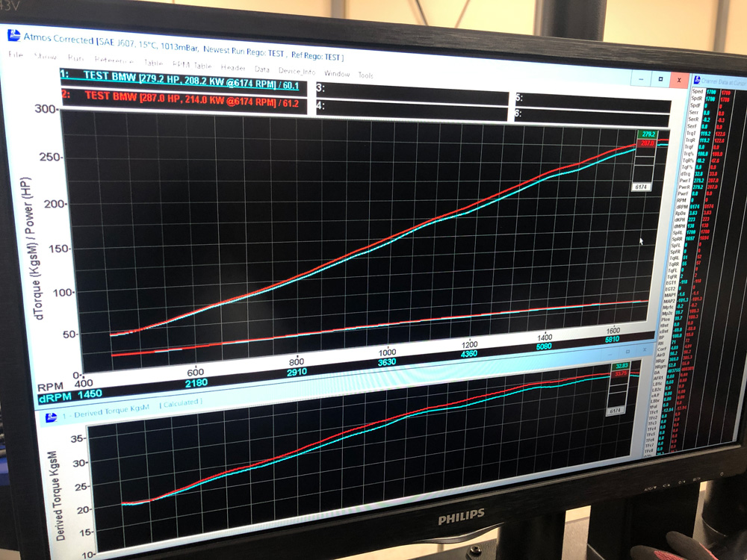Click the 3630 dRPM axis value

[x=387, y=362]
